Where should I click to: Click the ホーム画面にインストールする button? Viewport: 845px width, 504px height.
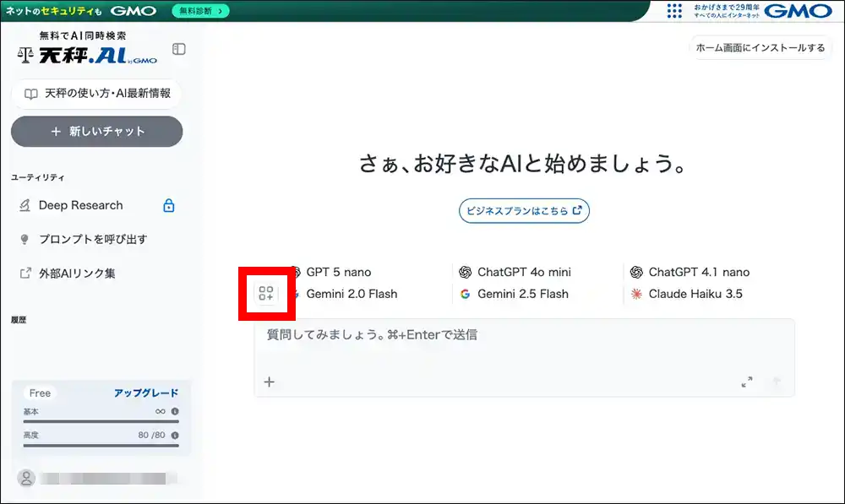point(760,48)
